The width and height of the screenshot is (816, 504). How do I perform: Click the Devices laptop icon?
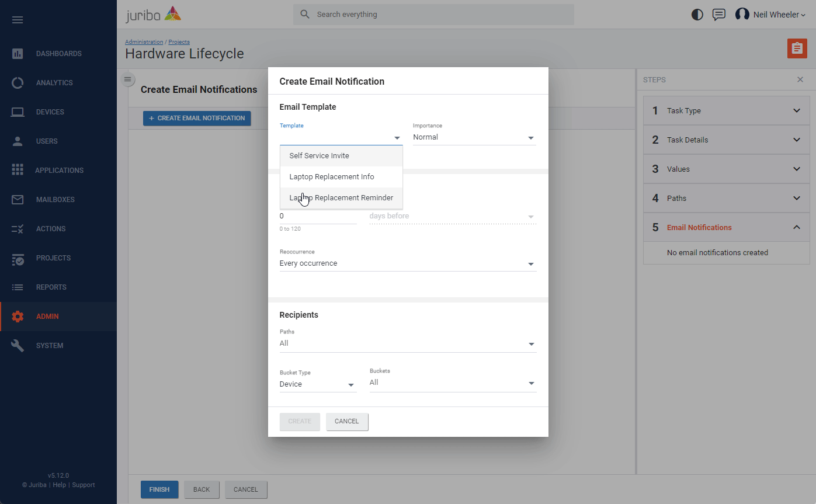pos(18,112)
